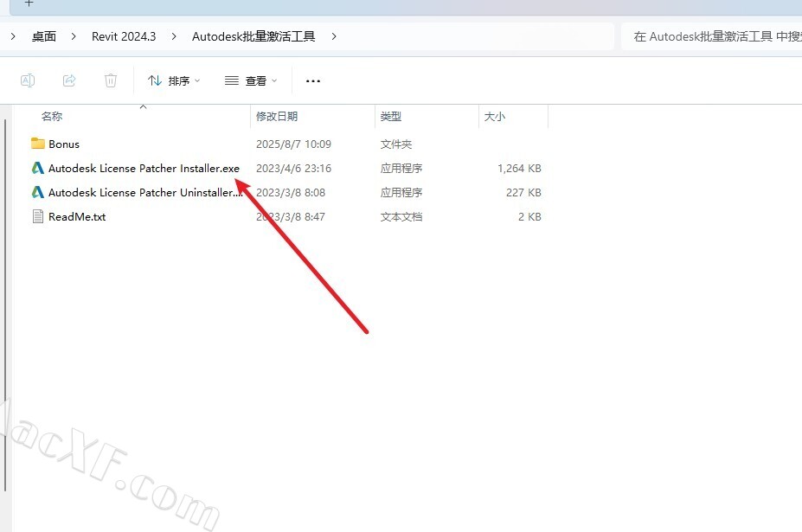Sort by the 修改日期 column header
802x532 pixels.
pos(277,116)
